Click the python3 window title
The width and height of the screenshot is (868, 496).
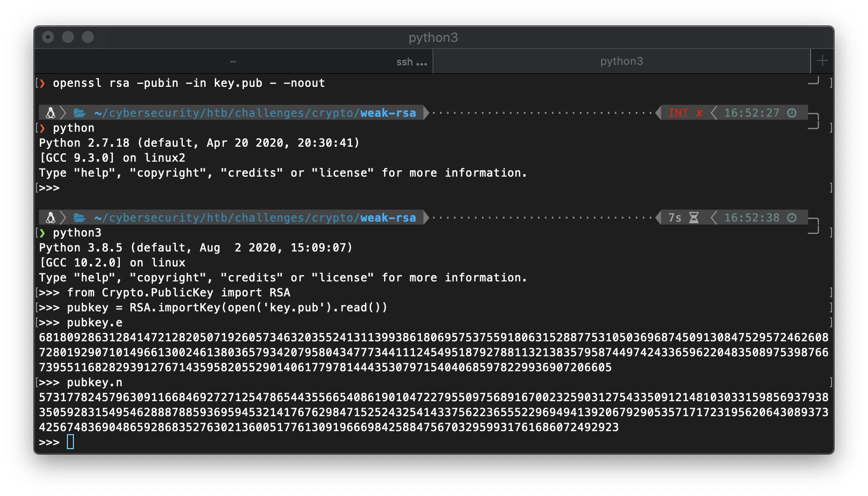[x=433, y=38]
